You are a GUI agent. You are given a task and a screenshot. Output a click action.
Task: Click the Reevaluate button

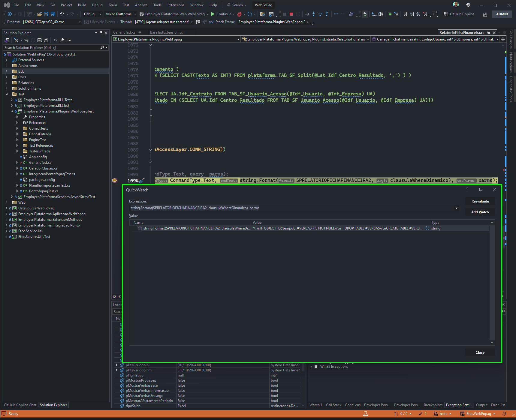click(480, 201)
